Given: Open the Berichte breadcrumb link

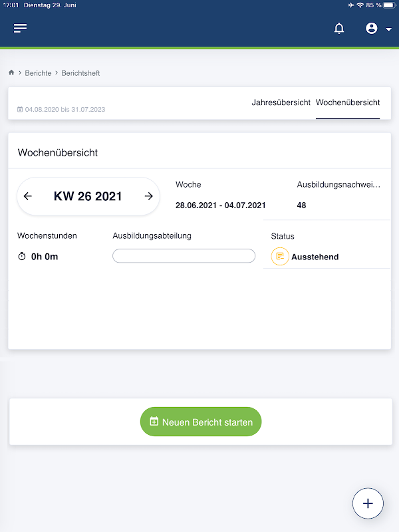Looking at the screenshot, I should (38, 73).
